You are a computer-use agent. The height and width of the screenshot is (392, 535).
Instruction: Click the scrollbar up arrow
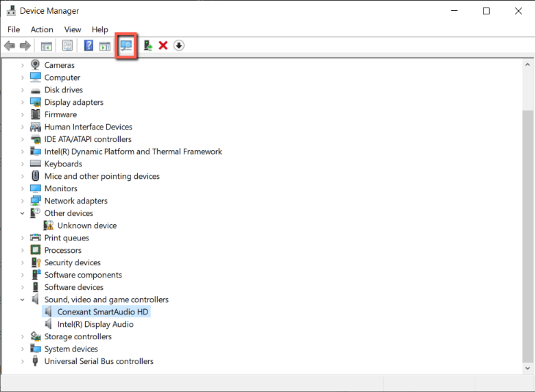pyautogui.click(x=527, y=64)
